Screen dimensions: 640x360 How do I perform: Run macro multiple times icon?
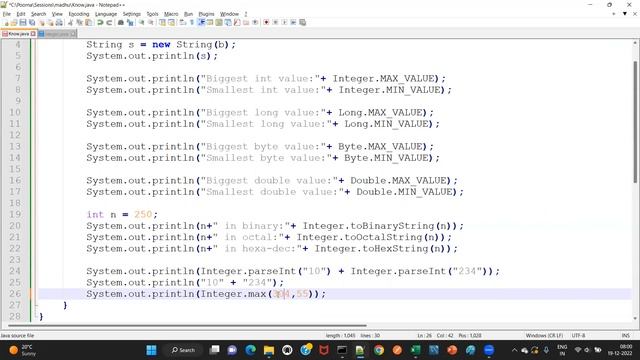(293, 22)
